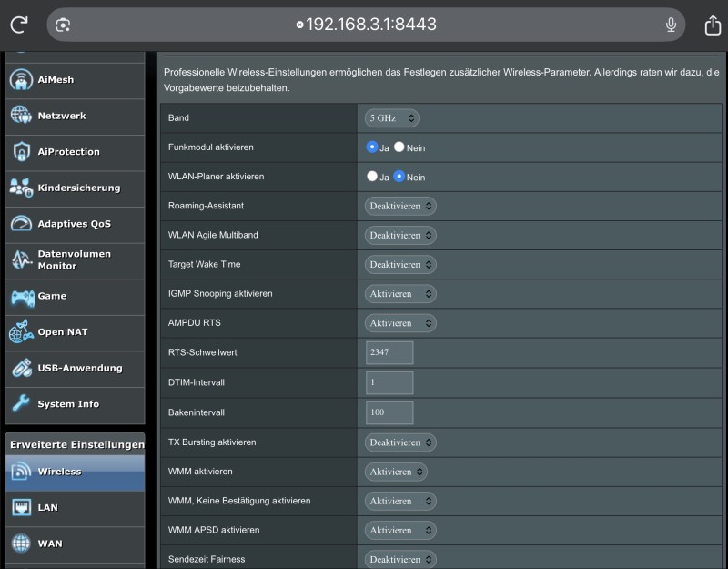The width and height of the screenshot is (728, 569).
Task: Click the RTS-Schwellwert input field
Action: pos(389,353)
